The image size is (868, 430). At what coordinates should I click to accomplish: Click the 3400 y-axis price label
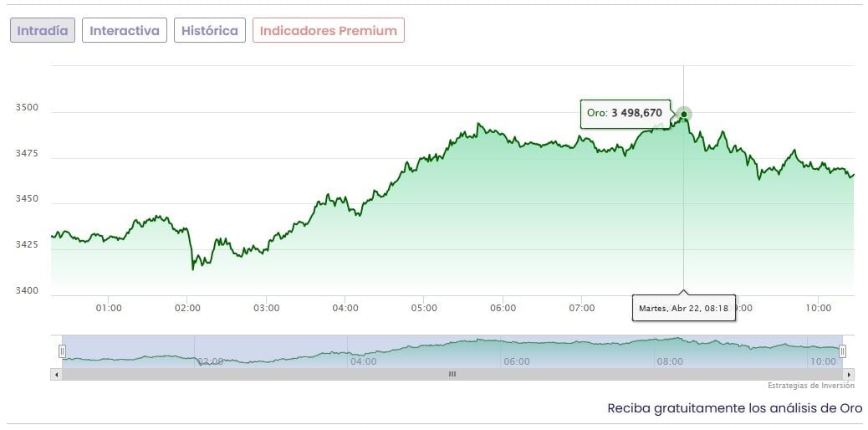(x=27, y=290)
